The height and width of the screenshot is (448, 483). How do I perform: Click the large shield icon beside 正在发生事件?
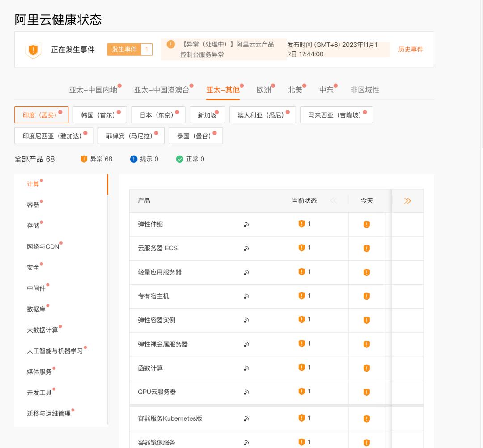coord(33,50)
